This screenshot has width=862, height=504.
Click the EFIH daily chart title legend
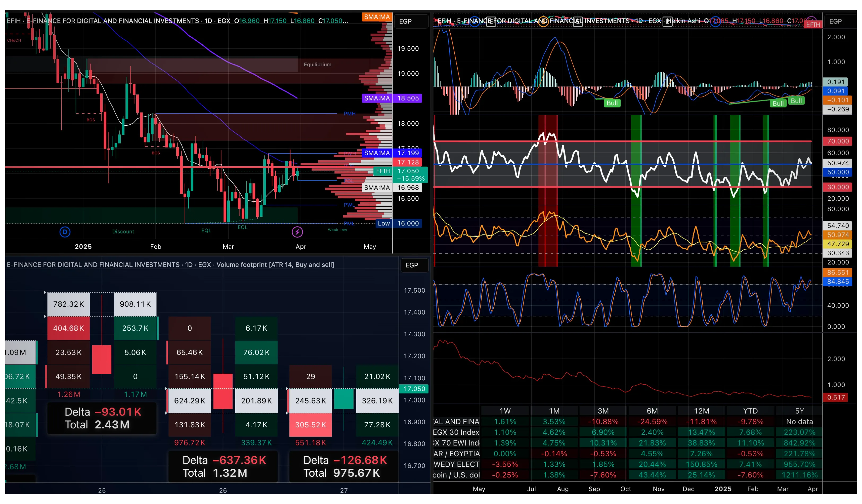[177, 21]
